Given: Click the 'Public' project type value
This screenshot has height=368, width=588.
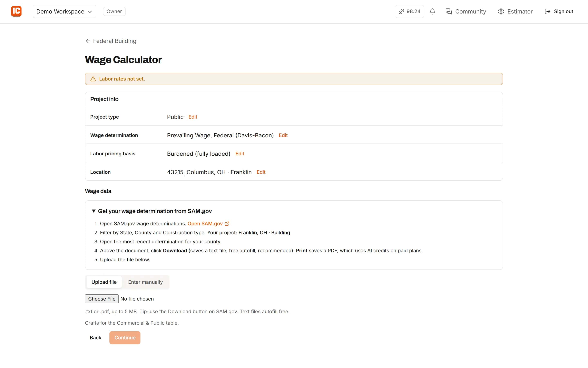Looking at the screenshot, I should pos(175,117).
